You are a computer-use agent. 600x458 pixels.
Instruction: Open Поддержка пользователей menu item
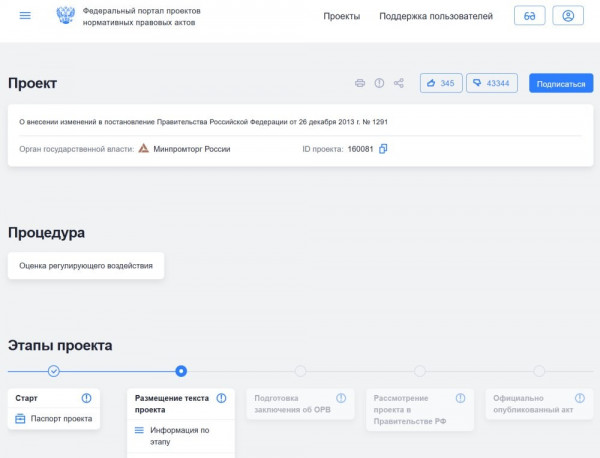[x=435, y=16]
